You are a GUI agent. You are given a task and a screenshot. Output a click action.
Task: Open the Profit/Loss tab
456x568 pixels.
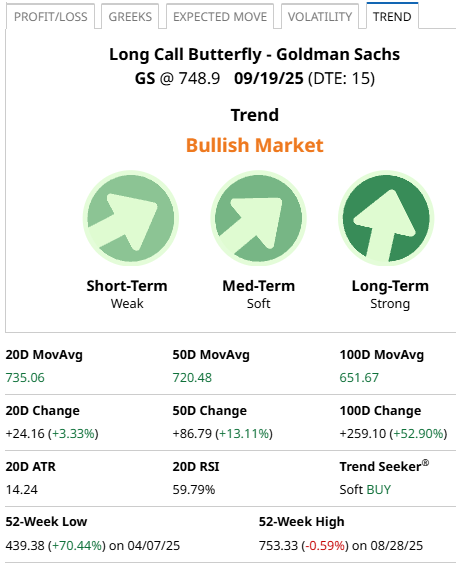[x=50, y=16]
